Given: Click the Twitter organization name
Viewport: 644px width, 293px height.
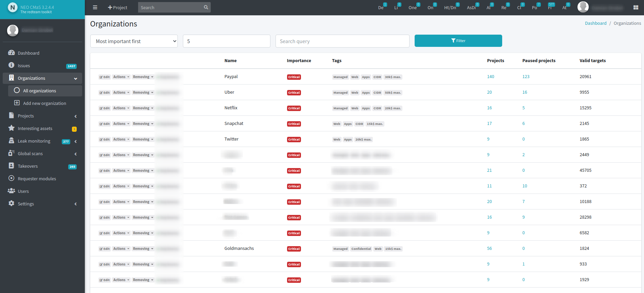Looking at the screenshot, I should pos(231,139).
